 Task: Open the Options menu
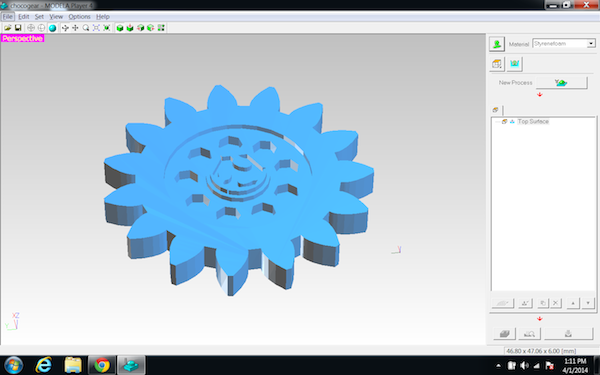pyautogui.click(x=79, y=16)
